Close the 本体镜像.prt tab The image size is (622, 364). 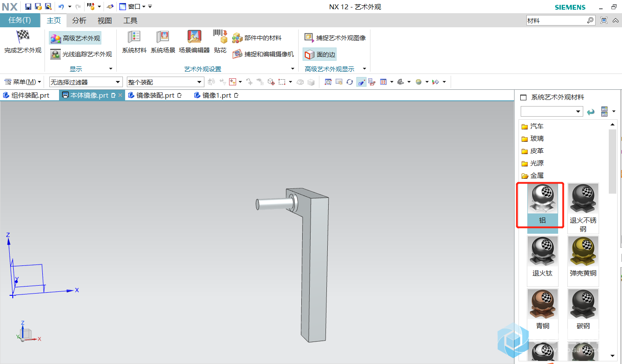(120, 95)
